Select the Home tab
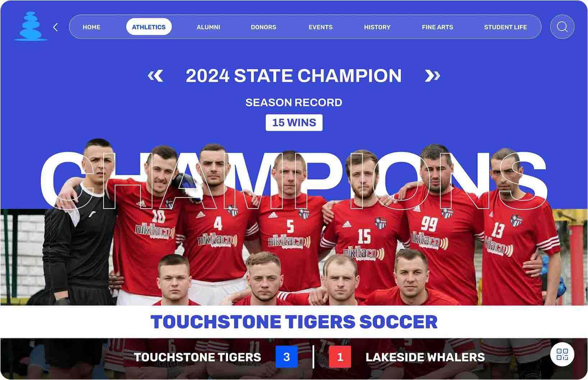Screen dimensions: 588x380 pos(91,27)
